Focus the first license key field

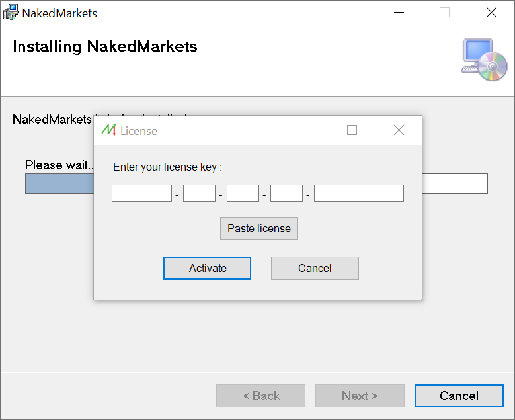pos(141,193)
